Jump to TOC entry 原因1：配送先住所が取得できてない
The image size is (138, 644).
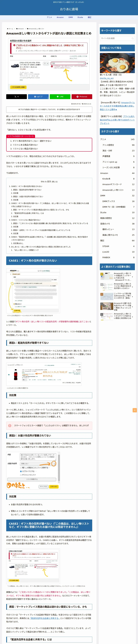point(27,190)
